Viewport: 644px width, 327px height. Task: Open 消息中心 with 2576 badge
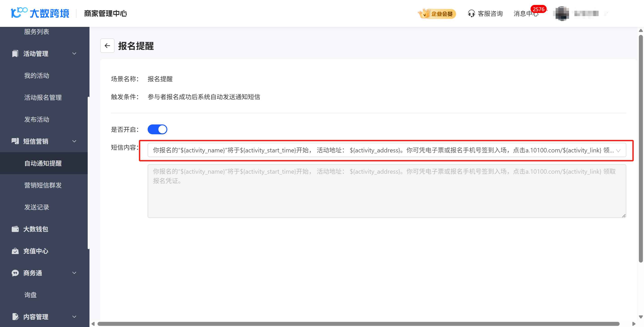(526, 13)
